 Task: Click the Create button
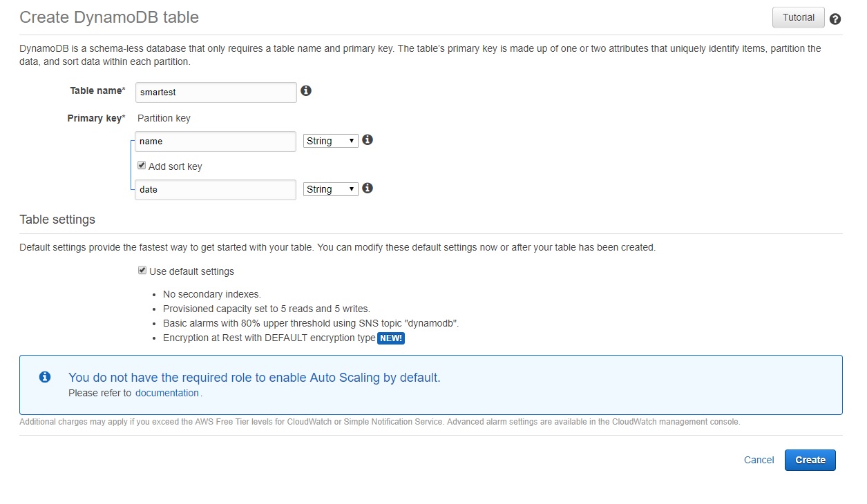pyautogui.click(x=810, y=460)
